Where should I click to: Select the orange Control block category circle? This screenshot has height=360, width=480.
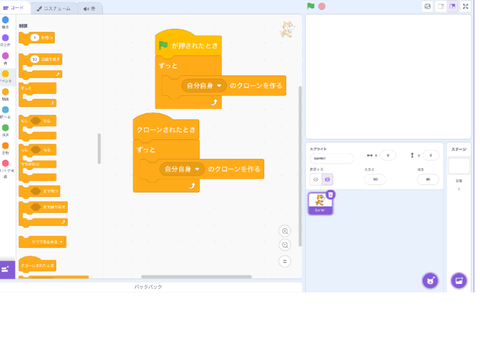5,92
